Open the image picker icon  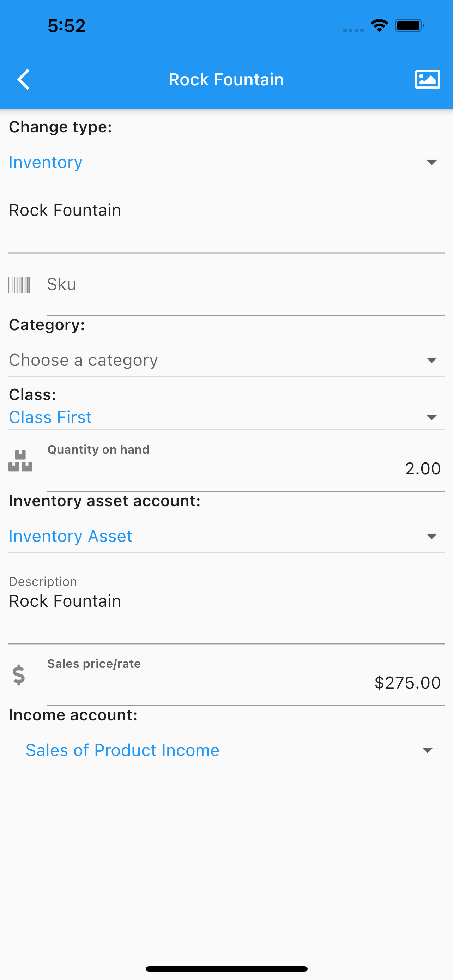click(x=427, y=79)
